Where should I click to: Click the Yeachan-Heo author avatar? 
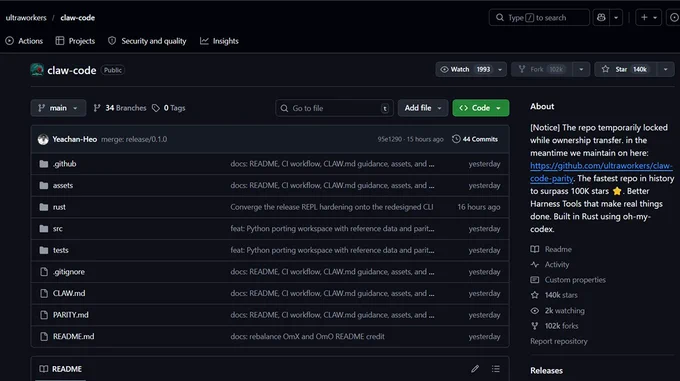click(x=43, y=140)
